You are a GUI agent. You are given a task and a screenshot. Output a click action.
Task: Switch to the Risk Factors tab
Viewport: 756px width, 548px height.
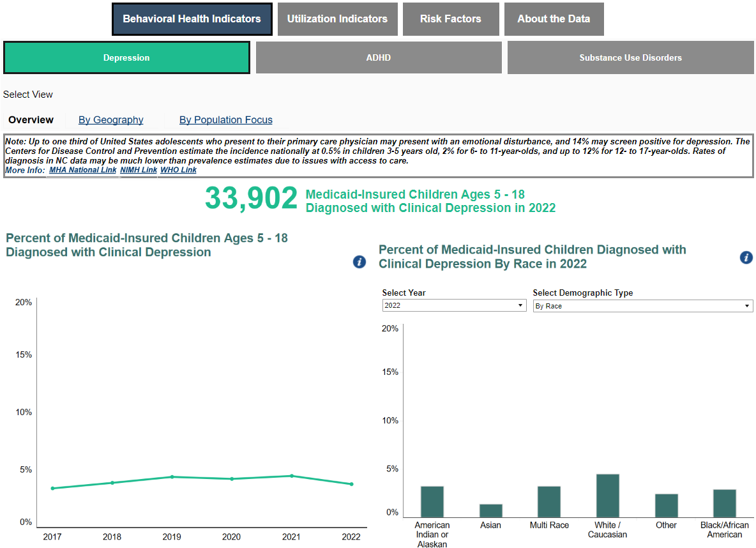click(x=450, y=19)
